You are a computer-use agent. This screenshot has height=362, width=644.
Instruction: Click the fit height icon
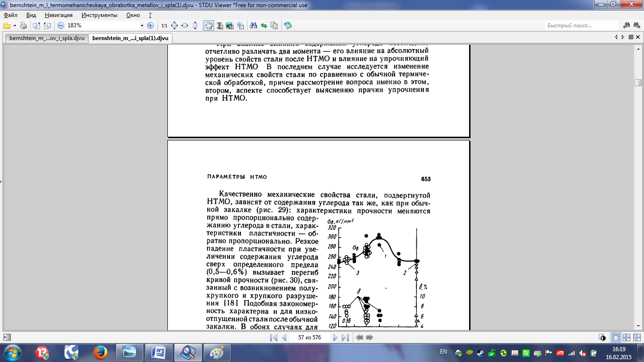click(195, 25)
